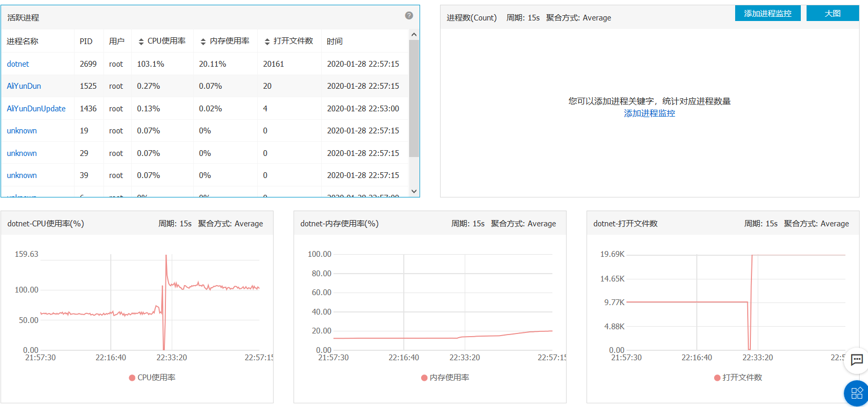
Task: Click the 19.69K axis label on files chart
Action: click(612, 254)
